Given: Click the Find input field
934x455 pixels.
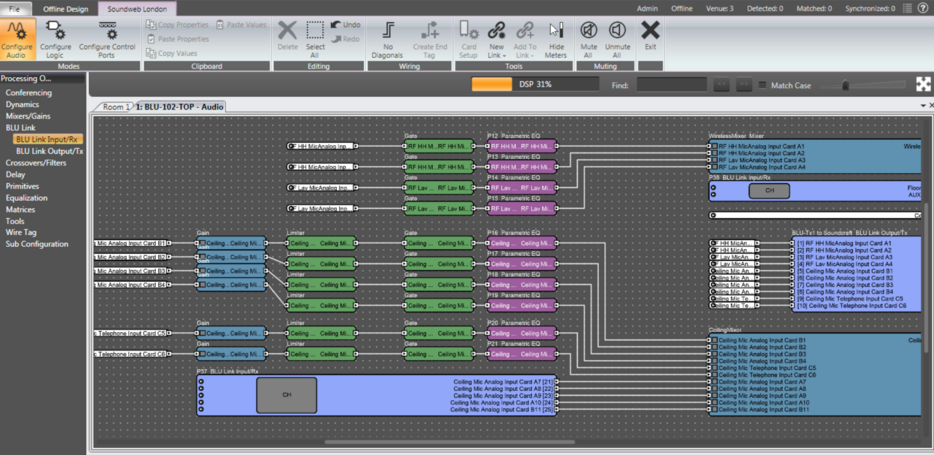Looking at the screenshot, I should click(672, 85).
